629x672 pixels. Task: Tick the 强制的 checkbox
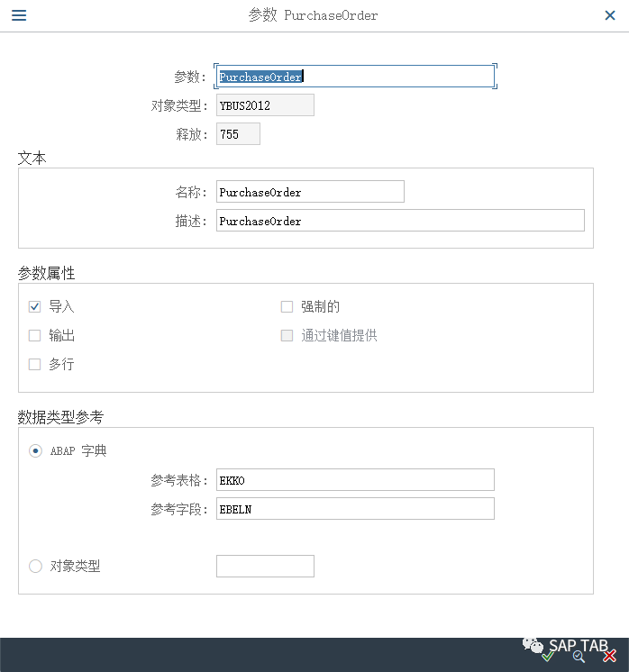pyautogui.click(x=287, y=307)
